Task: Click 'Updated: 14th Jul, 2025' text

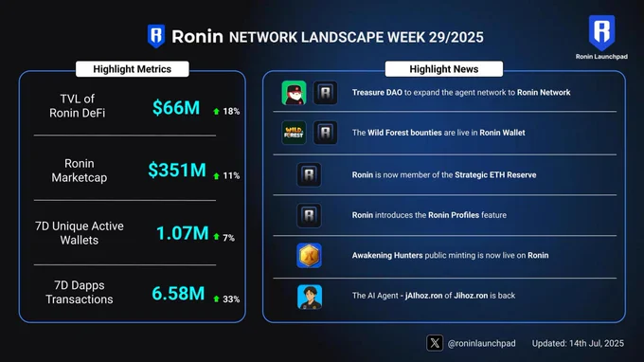Action: click(578, 343)
